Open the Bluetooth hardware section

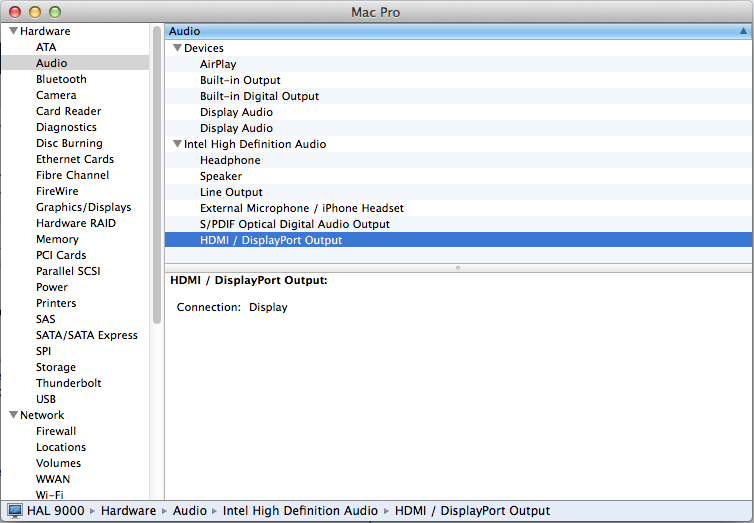click(61, 79)
